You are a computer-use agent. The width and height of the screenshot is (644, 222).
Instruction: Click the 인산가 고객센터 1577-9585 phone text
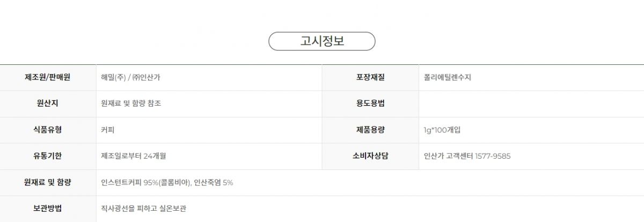[467, 156]
